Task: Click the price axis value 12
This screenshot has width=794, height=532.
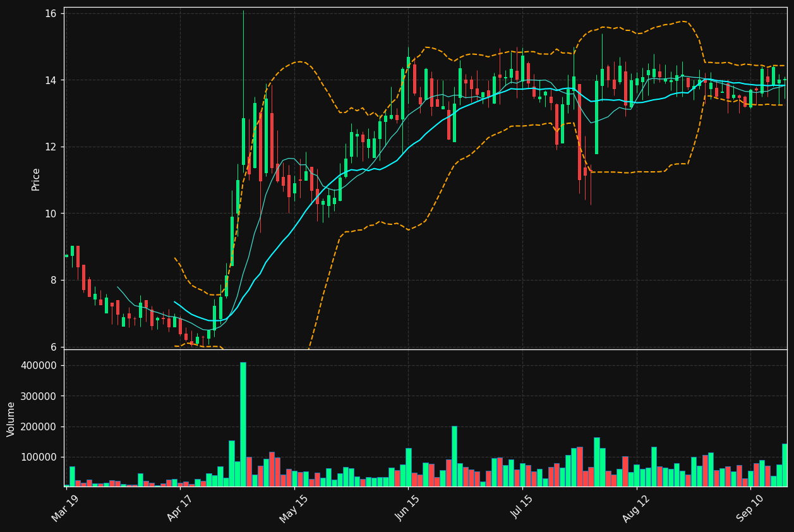Action: tap(51, 147)
